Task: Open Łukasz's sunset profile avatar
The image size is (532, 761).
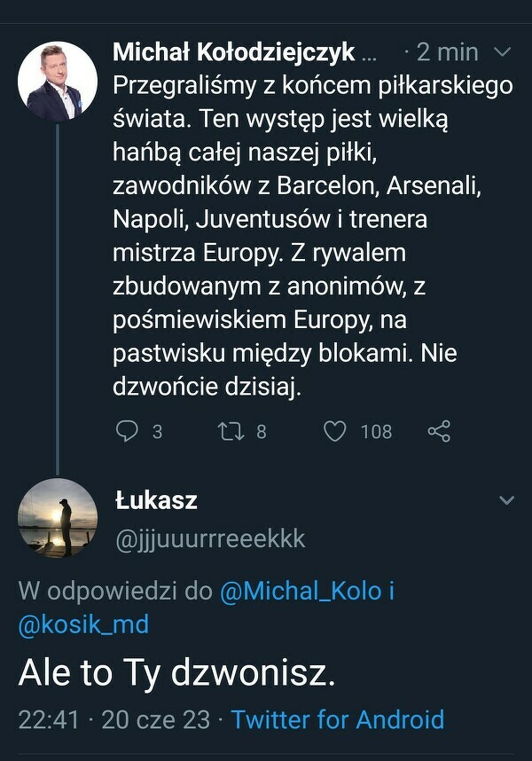Action: [58, 518]
